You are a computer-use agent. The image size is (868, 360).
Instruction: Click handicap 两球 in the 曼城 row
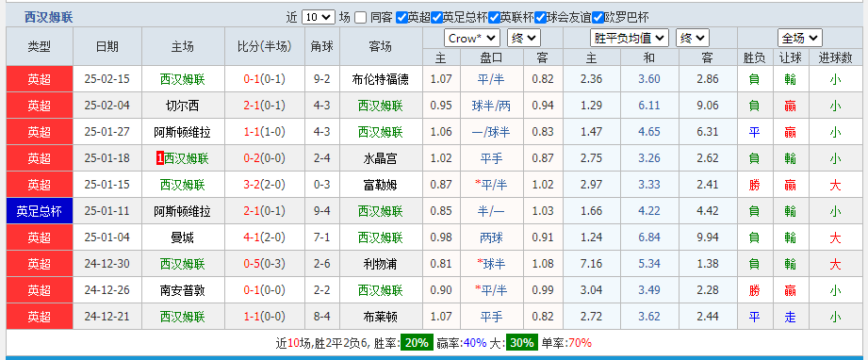pyautogui.click(x=491, y=237)
